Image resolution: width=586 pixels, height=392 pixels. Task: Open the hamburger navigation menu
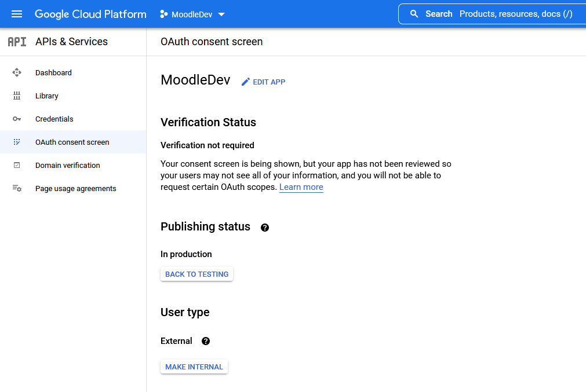click(17, 14)
